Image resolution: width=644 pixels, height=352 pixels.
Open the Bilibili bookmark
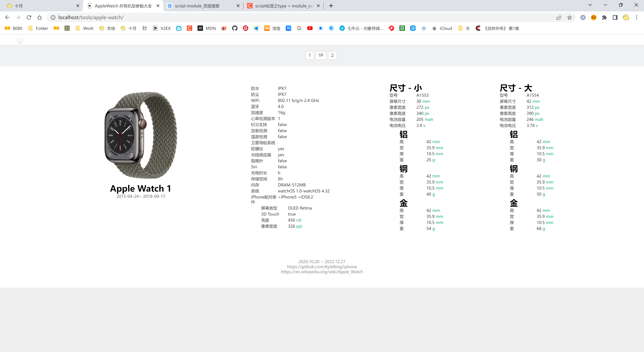(x=178, y=28)
